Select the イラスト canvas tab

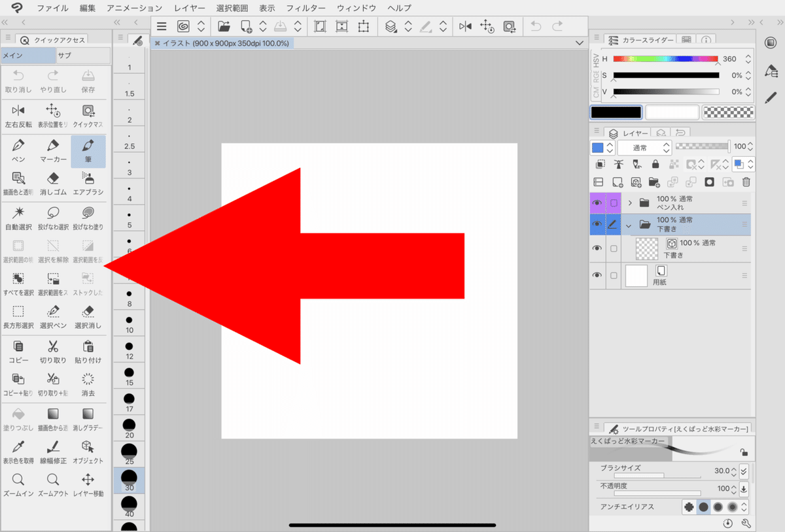tap(222, 42)
